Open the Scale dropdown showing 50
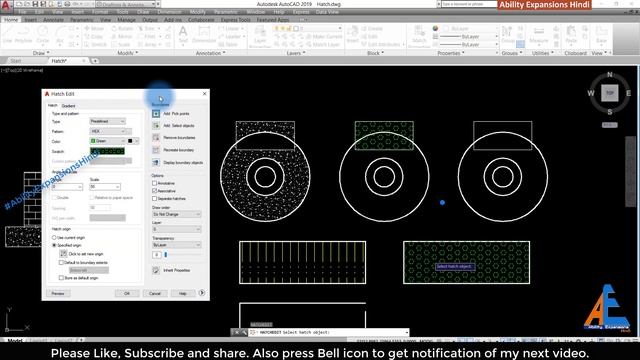 coord(105,187)
